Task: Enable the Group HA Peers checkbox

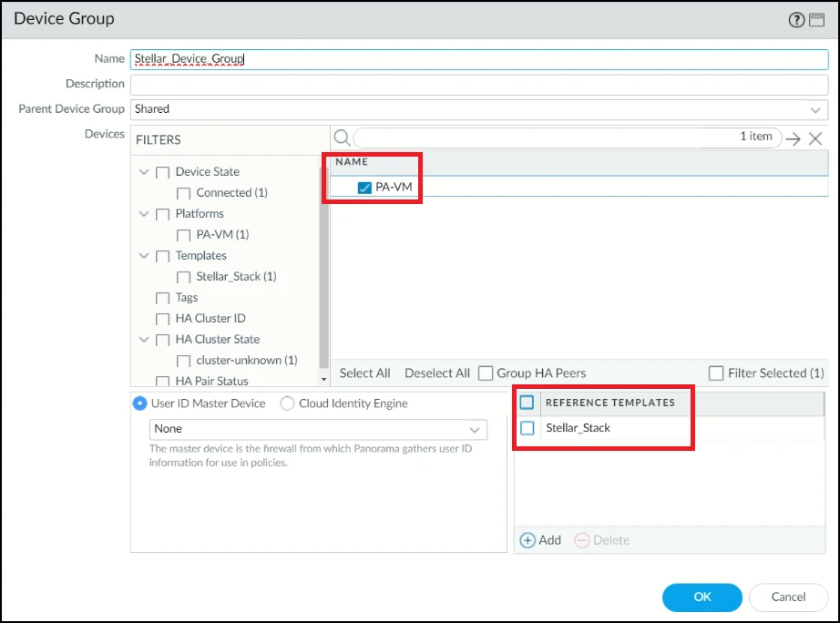Action: 486,373
